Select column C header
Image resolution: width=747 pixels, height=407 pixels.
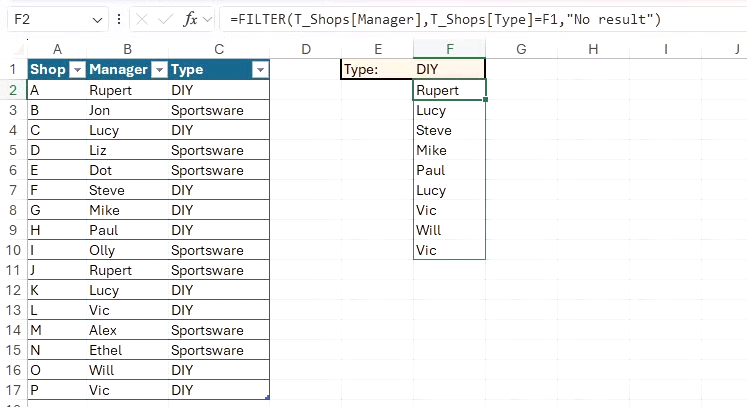[x=219, y=49]
